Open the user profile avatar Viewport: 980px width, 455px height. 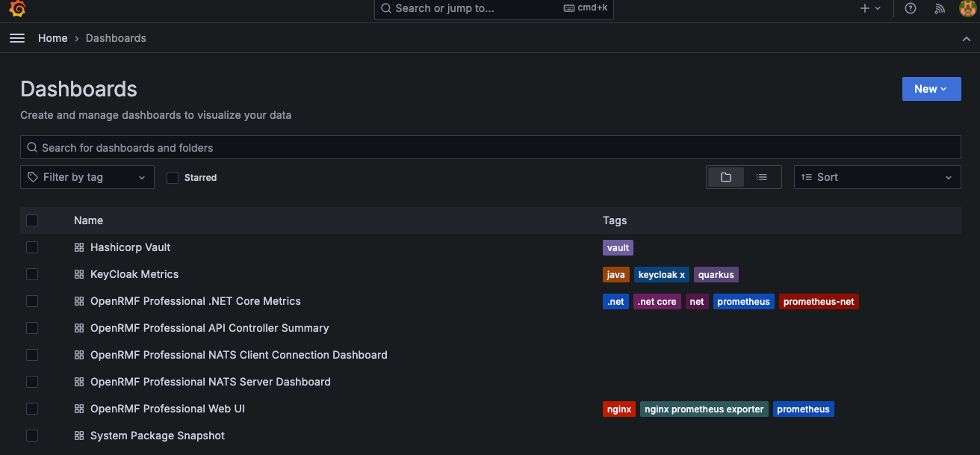click(x=967, y=8)
